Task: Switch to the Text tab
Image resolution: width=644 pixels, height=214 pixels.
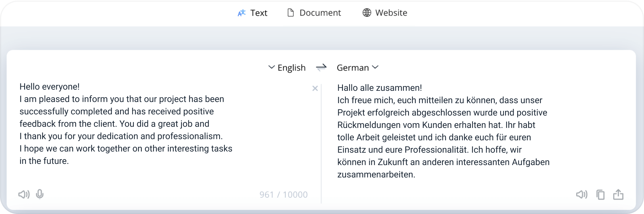Action: (x=252, y=13)
